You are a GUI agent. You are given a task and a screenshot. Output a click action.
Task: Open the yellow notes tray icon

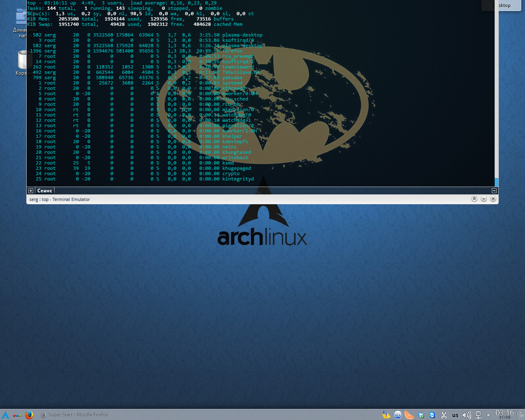pos(386,415)
